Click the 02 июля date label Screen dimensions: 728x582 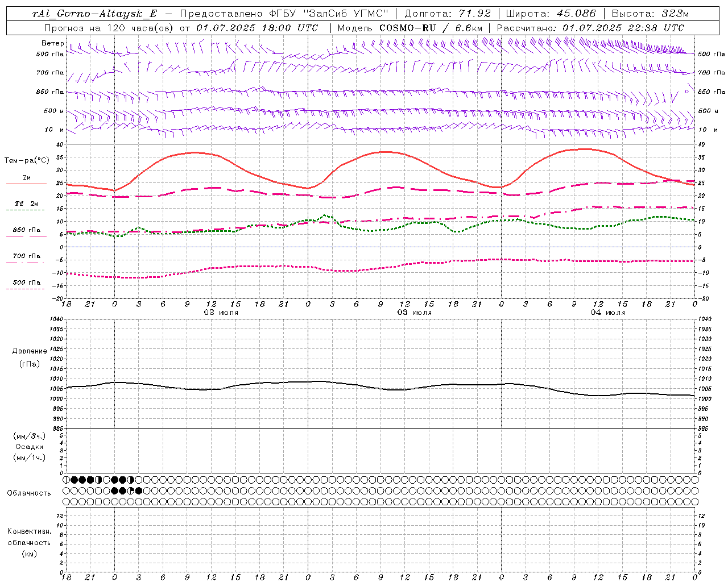pyautogui.click(x=221, y=313)
